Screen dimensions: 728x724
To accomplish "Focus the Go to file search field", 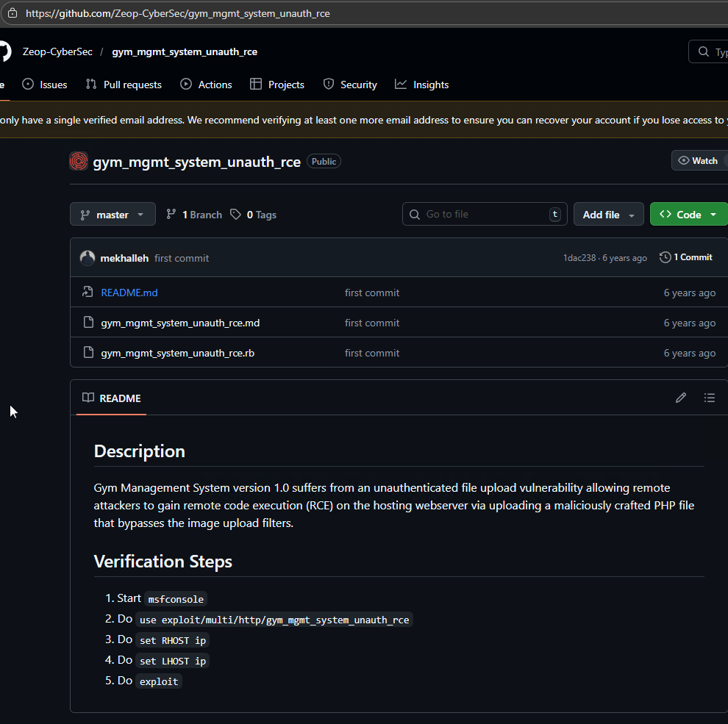I will pos(485,215).
